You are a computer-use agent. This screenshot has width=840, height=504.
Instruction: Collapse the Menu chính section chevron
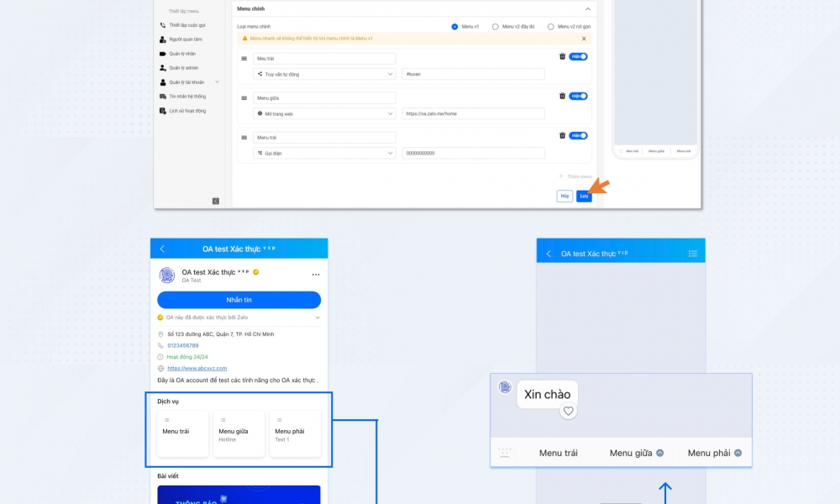pyautogui.click(x=587, y=9)
